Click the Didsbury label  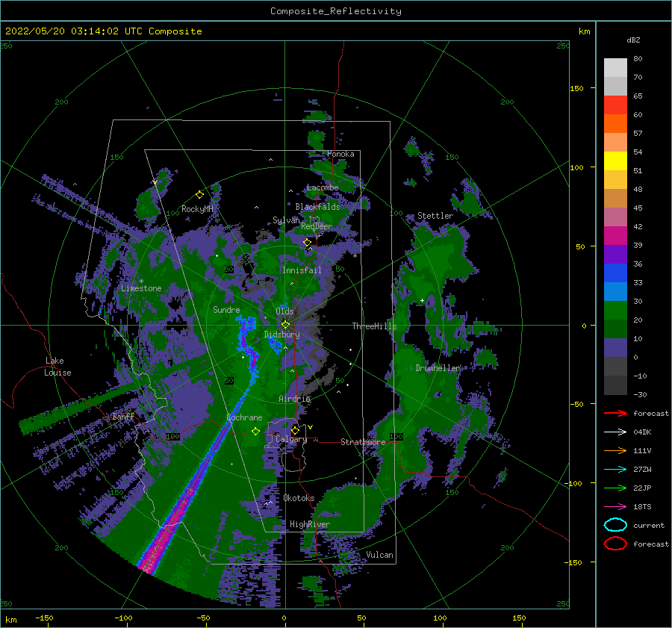pyautogui.click(x=282, y=335)
